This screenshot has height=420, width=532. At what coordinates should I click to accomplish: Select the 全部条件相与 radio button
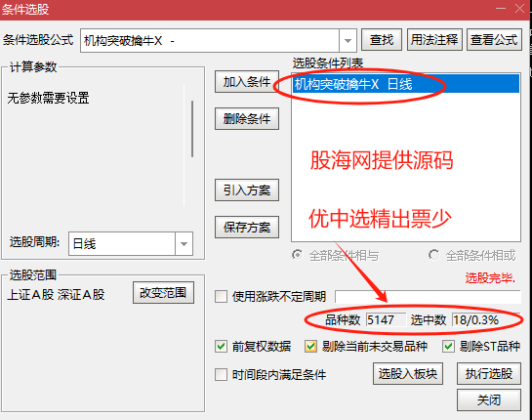coord(297,255)
